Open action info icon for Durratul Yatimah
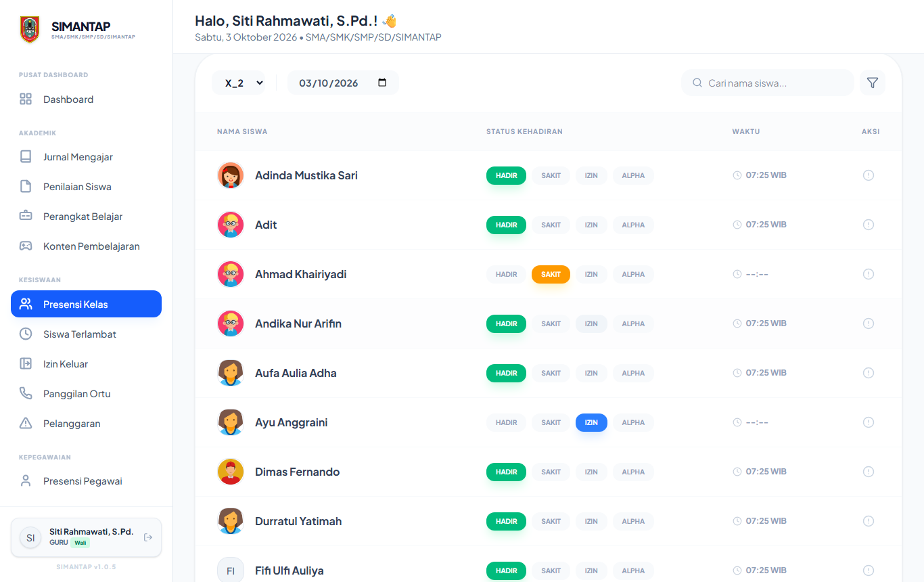The image size is (924, 582). tap(869, 521)
